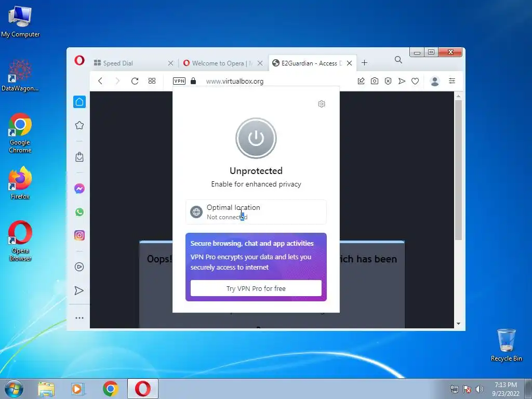Select the Recycle Bin desktop icon
Viewport: 532px width, 399px height.
pos(506,345)
